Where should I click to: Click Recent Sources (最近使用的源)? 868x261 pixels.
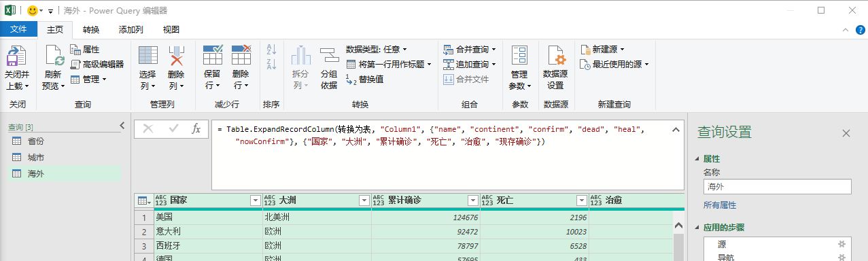pos(615,64)
